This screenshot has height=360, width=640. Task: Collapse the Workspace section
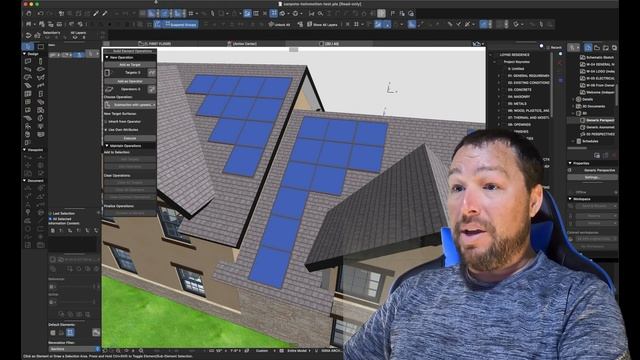click(x=570, y=199)
